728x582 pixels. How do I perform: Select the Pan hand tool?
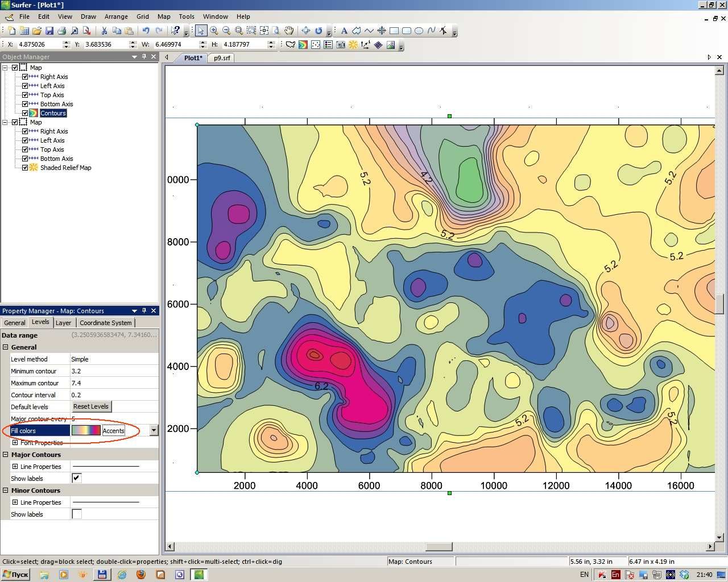[289, 31]
